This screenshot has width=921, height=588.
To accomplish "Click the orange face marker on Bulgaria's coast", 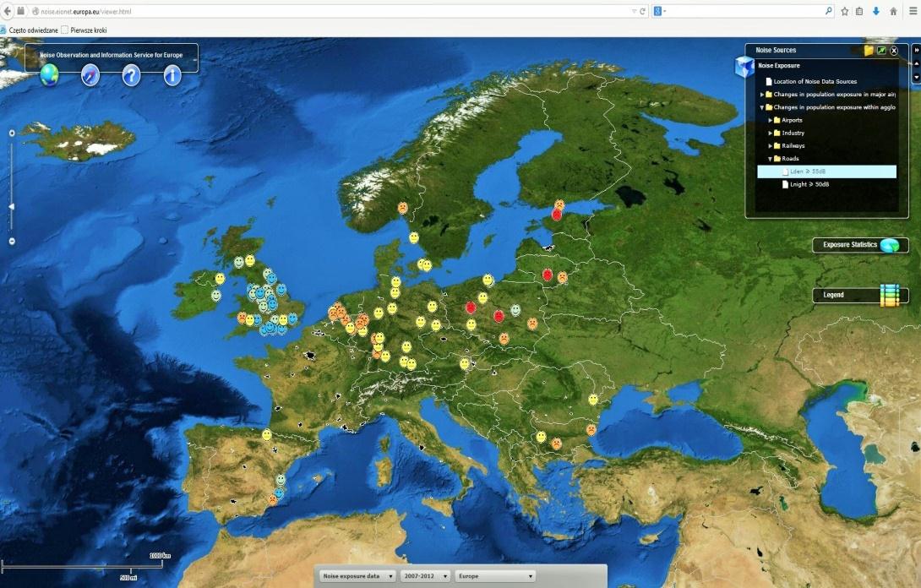I will (591, 429).
